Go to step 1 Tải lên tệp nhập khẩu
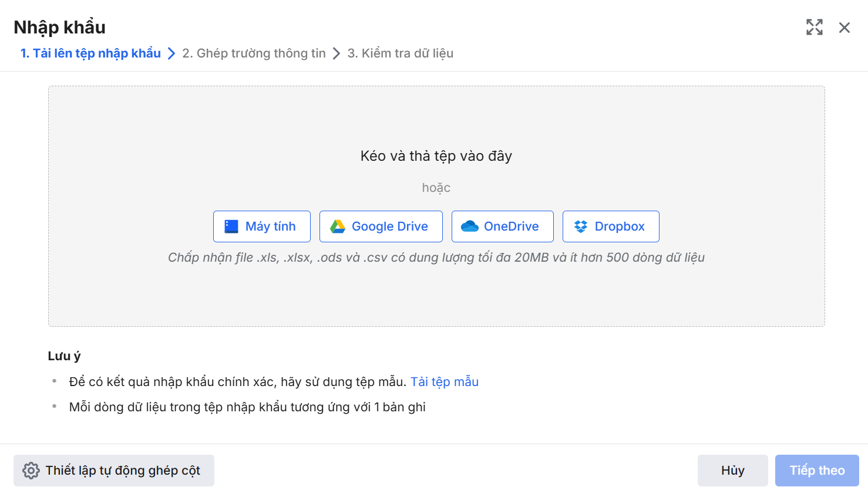Screen dimensions: 868x504 pyautogui.click(x=90, y=53)
